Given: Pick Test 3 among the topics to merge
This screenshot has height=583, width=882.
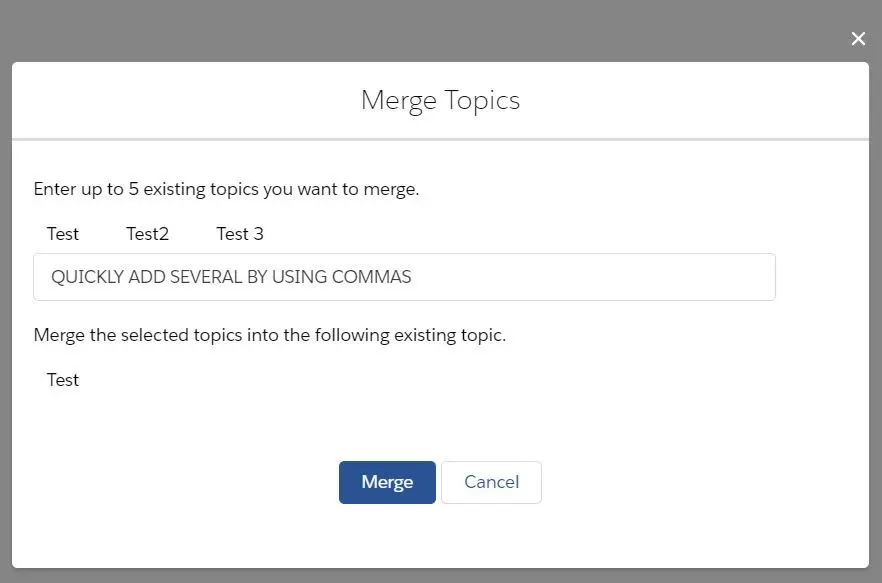Looking at the screenshot, I should click(x=240, y=234).
